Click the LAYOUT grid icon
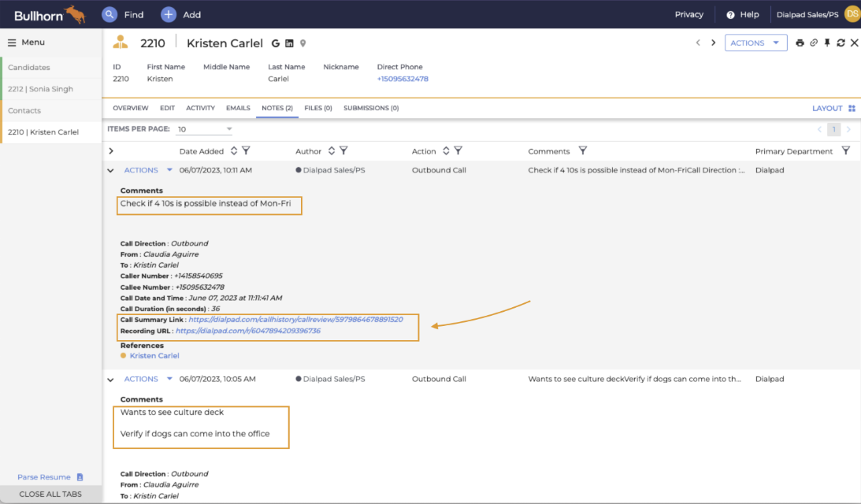 852,108
